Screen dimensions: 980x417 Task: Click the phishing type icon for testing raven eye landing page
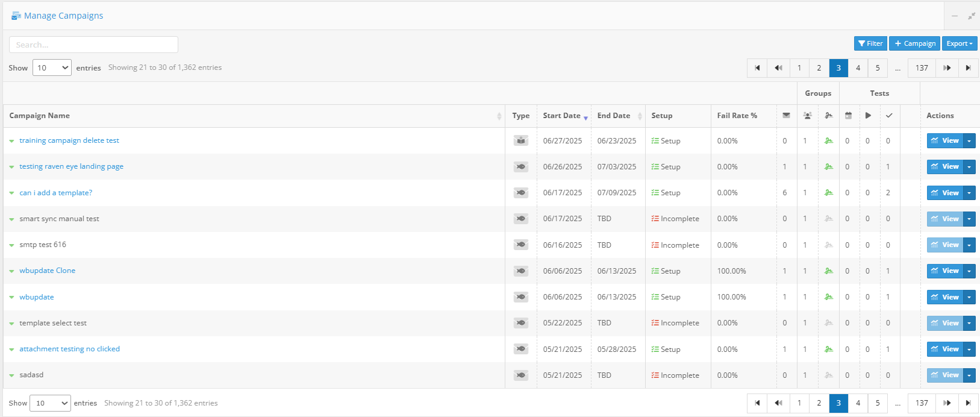521,166
